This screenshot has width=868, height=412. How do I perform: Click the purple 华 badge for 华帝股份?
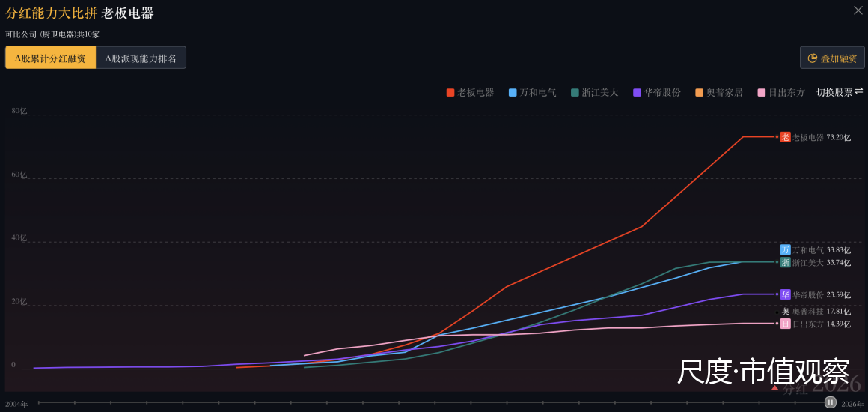click(785, 294)
